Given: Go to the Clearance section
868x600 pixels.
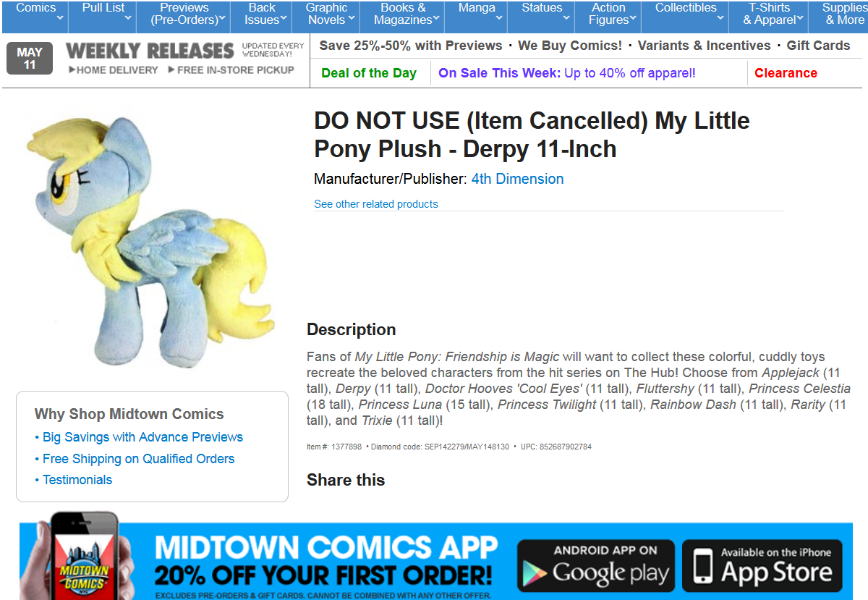Looking at the screenshot, I should tap(786, 73).
